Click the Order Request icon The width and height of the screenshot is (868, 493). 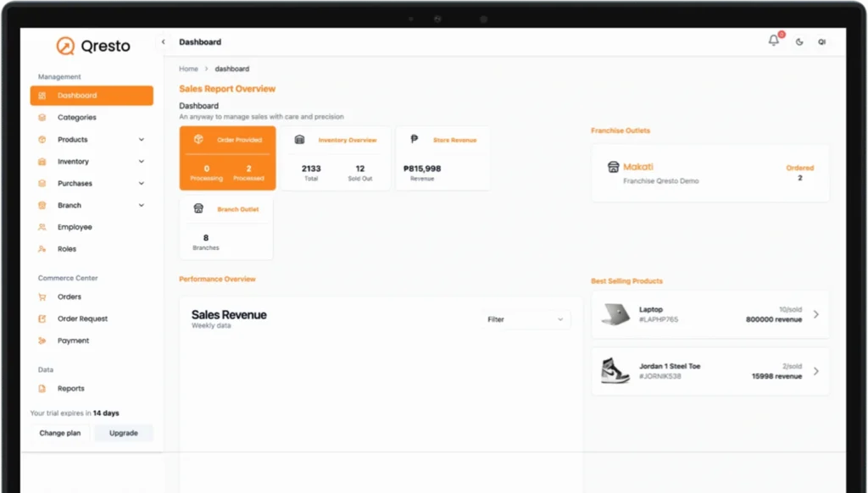[42, 319]
